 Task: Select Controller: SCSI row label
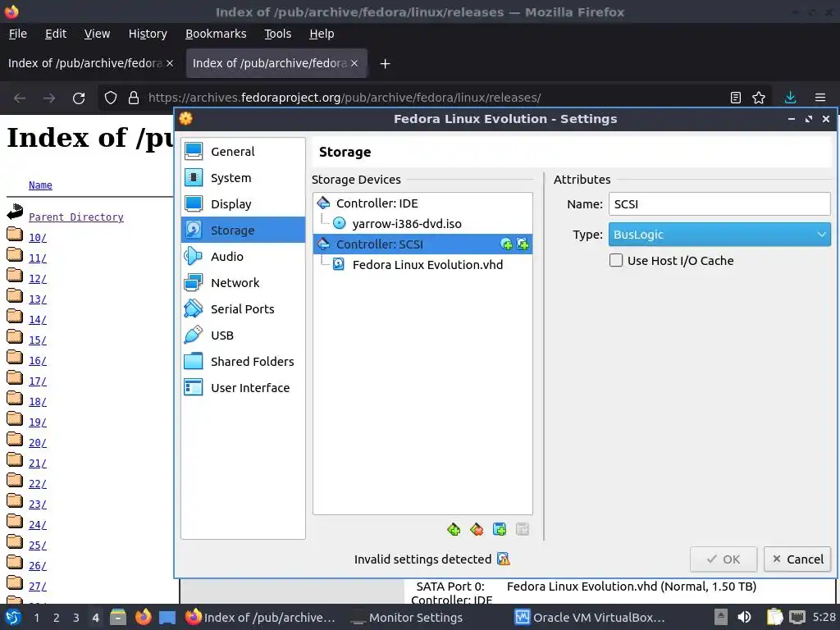click(x=380, y=244)
